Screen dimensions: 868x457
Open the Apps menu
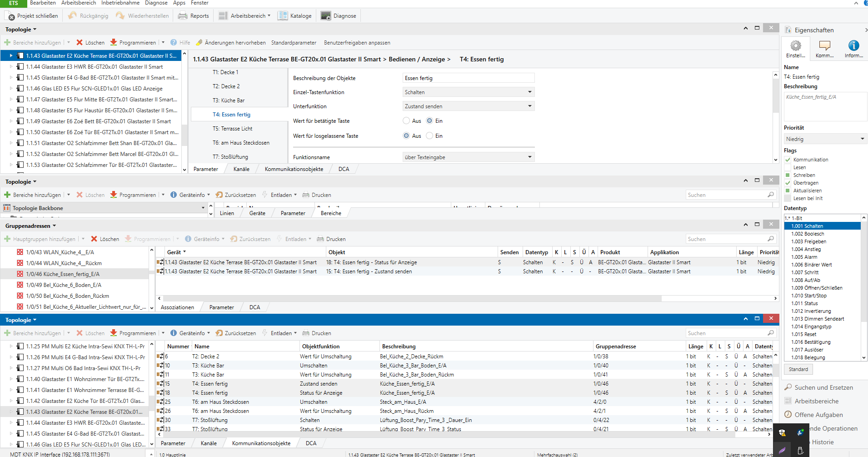(x=179, y=3)
